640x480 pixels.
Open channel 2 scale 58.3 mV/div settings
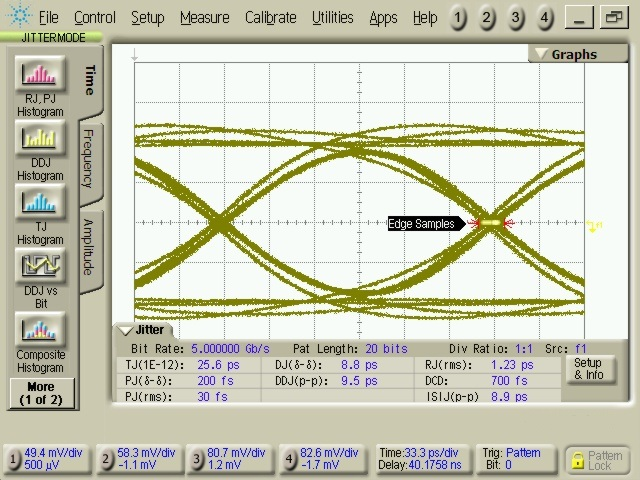pyautogui.click(x=139, y=459)
